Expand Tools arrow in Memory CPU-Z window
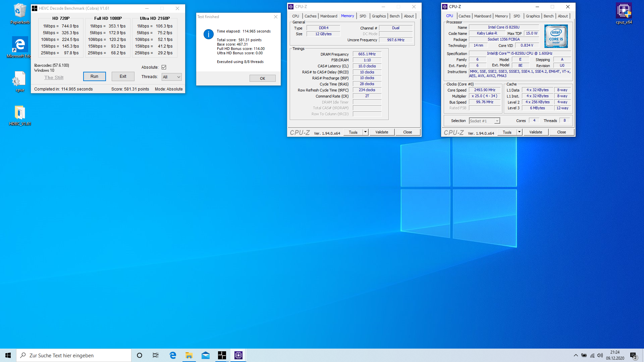The width and height of the screenshot is (644, 362). point(365,132)
